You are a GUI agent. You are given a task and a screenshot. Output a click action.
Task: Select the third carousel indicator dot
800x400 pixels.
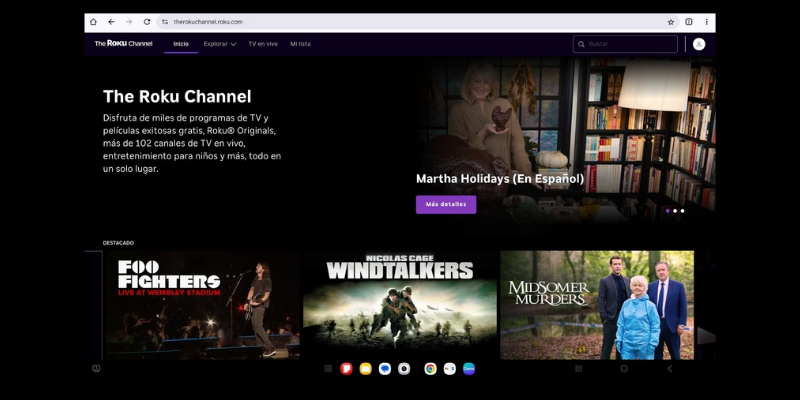(x=682, y=211)
